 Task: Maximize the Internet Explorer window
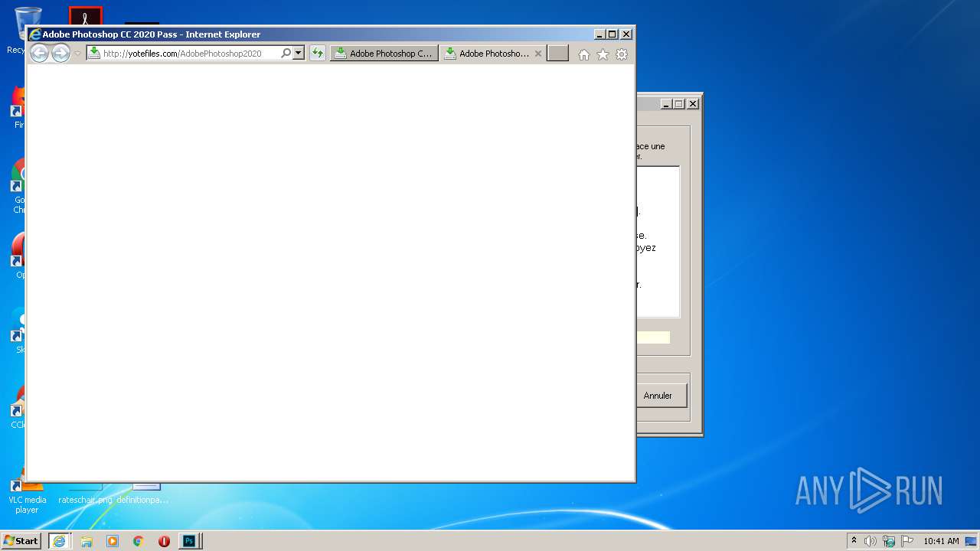[x=612, y=34]
